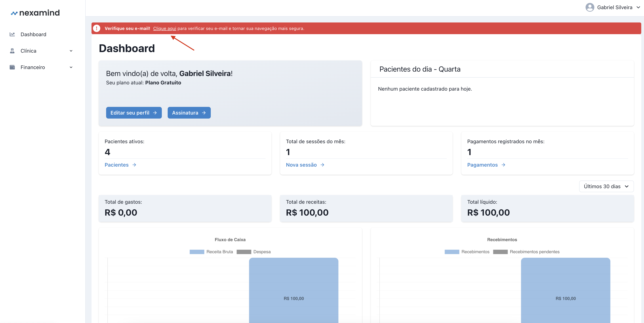Click the arrow icon next to Pagamentos

503,165
